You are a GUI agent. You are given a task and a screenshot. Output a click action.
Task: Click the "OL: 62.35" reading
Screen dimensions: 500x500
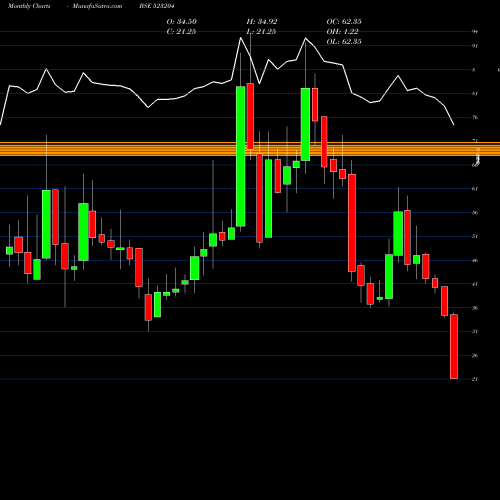pos(344,41)
